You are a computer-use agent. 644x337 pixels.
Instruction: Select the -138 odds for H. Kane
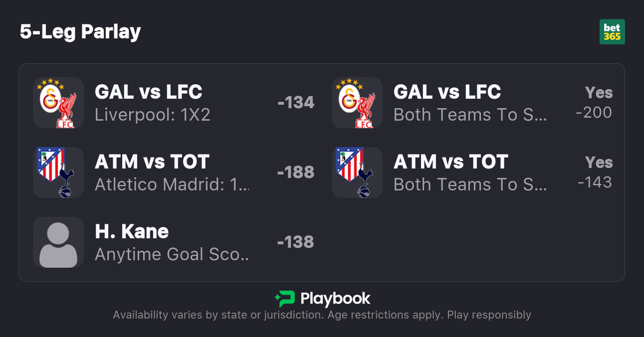(x=296, y=242)
